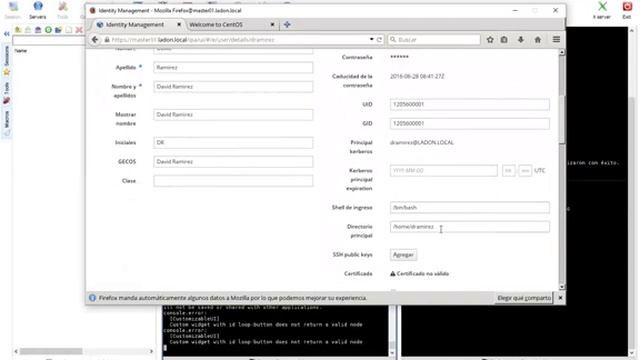Click the GECOS field

click(233, 162)
